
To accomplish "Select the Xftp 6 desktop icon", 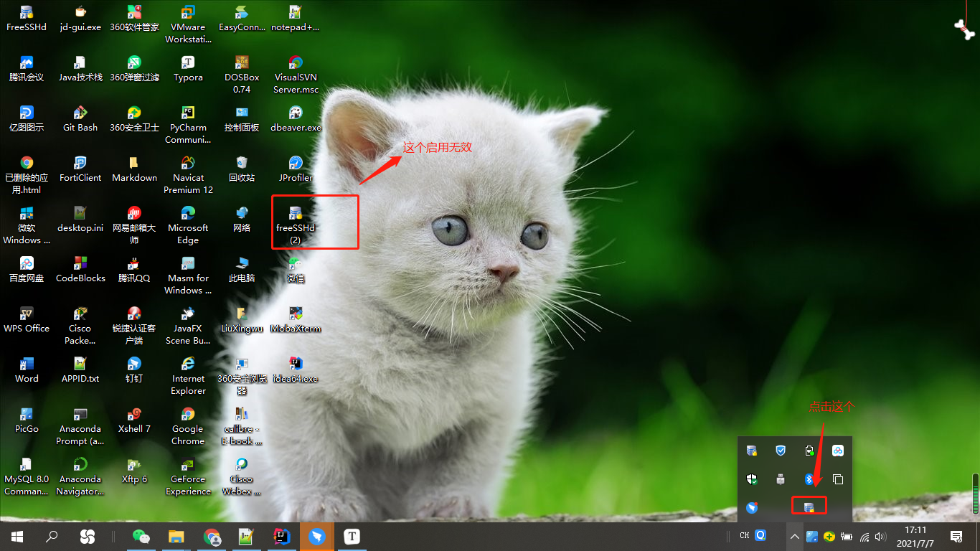I will click(134, 471).
